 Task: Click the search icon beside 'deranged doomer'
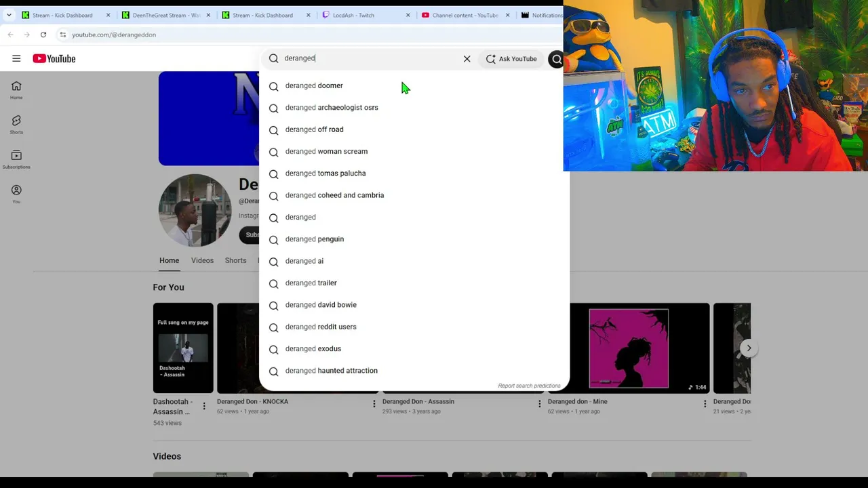273,86
